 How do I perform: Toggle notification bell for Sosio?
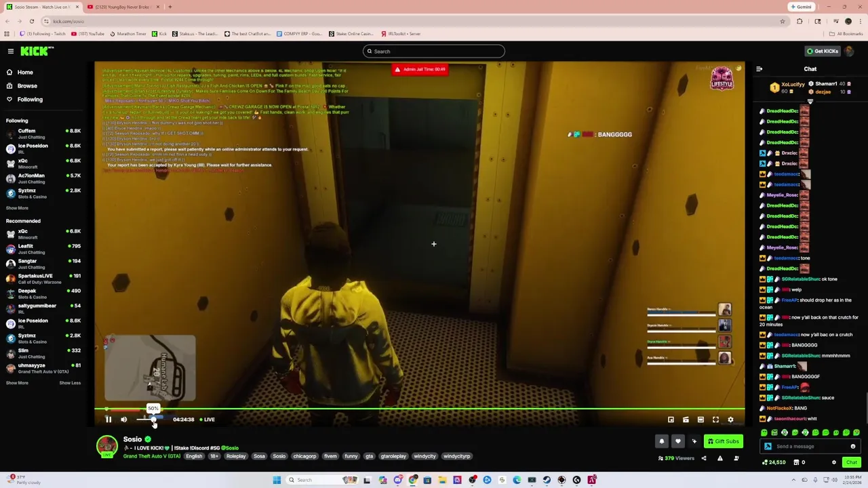pos(662,441)
